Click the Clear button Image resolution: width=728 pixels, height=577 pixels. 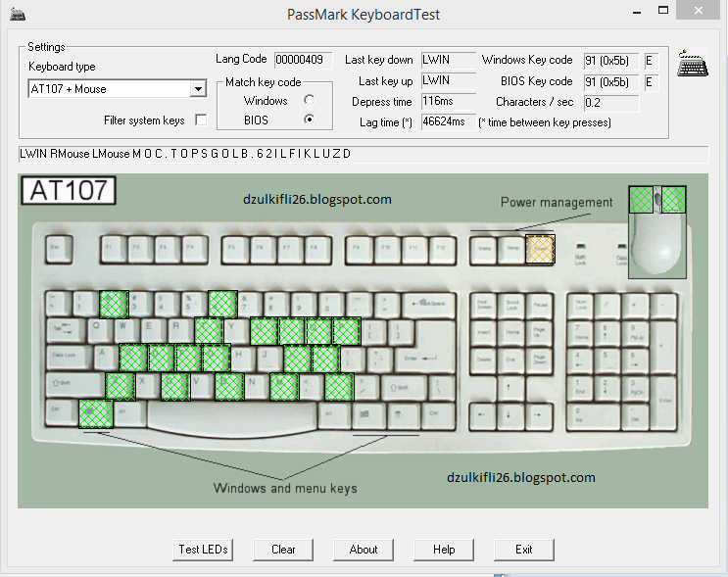(x=283, y=550)
